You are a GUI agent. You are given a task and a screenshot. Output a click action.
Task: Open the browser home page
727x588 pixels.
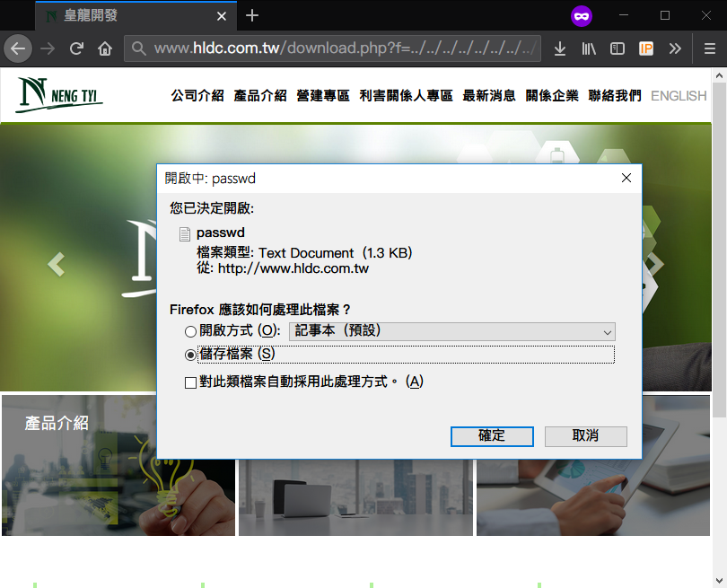click(x=105, y=48)
